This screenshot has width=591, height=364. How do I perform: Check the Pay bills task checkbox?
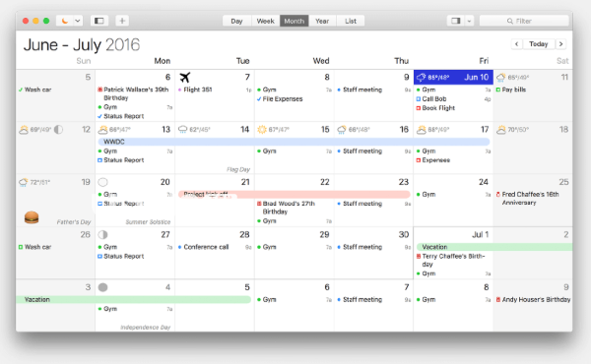[x=497, y=90]
